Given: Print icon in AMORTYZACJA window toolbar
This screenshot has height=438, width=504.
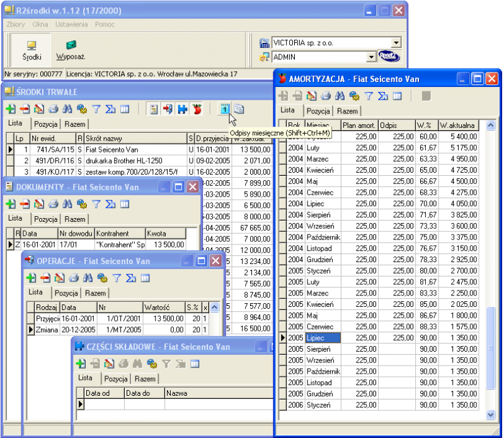Looking at the screenshot, I should 326,96.
